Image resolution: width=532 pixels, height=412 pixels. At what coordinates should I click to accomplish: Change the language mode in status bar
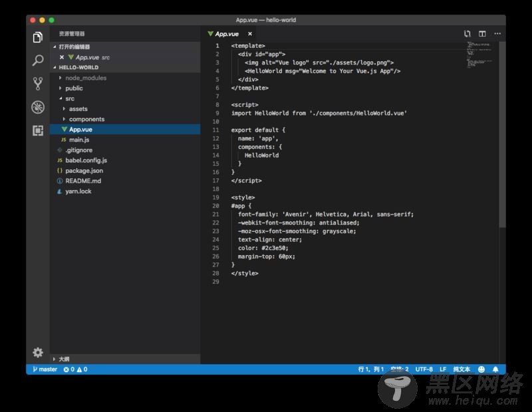(x=462, y=369)
